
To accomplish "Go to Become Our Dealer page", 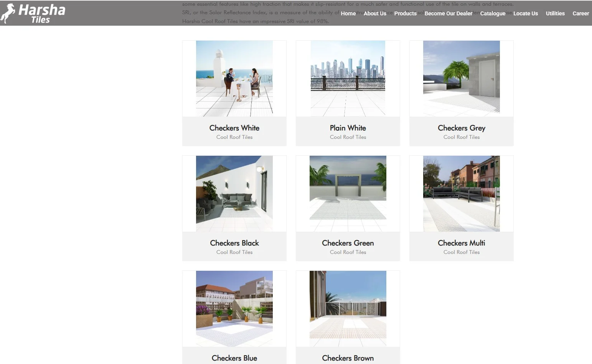I will (448, 13).
